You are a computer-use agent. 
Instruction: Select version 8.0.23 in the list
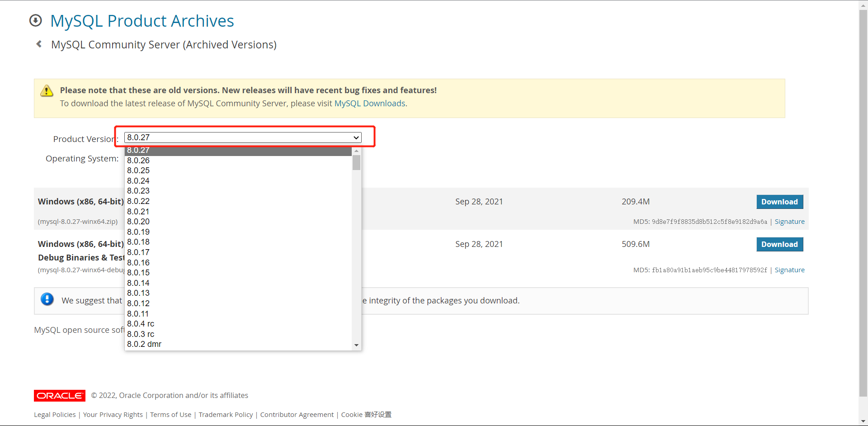click(238, 191)
